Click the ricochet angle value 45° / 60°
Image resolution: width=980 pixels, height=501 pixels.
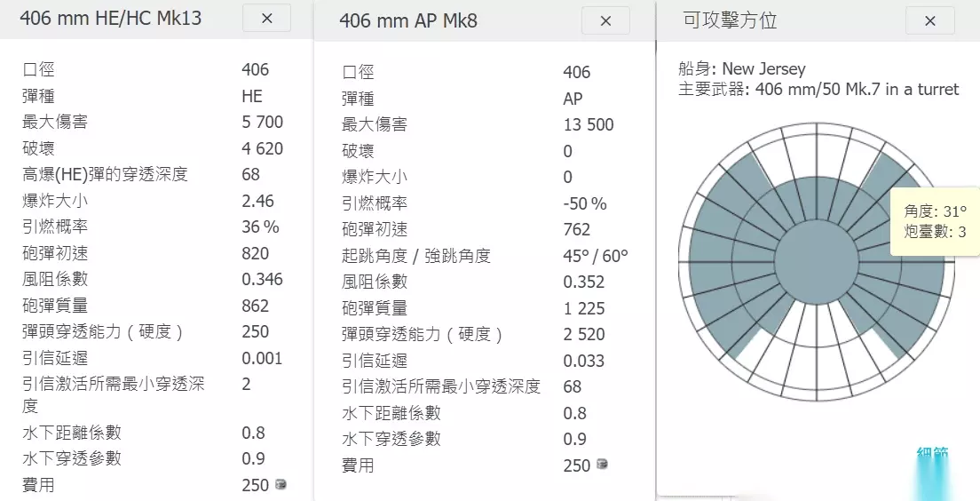[595, 256]
